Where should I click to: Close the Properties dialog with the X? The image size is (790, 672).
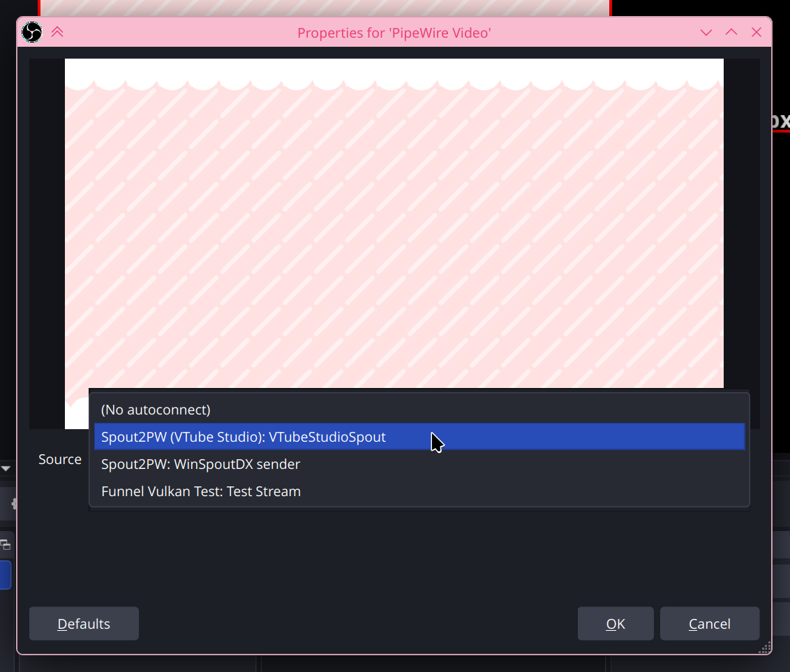point(756,33)
